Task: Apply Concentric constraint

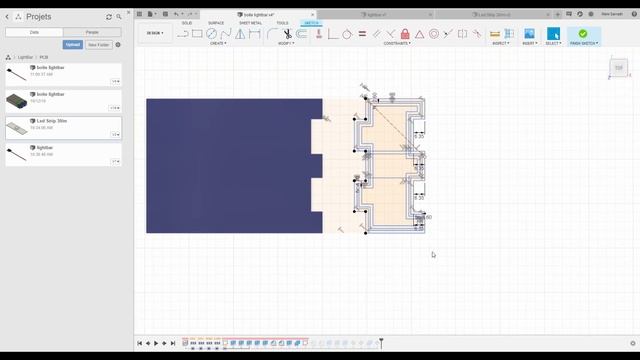Action: coord(434,34)
